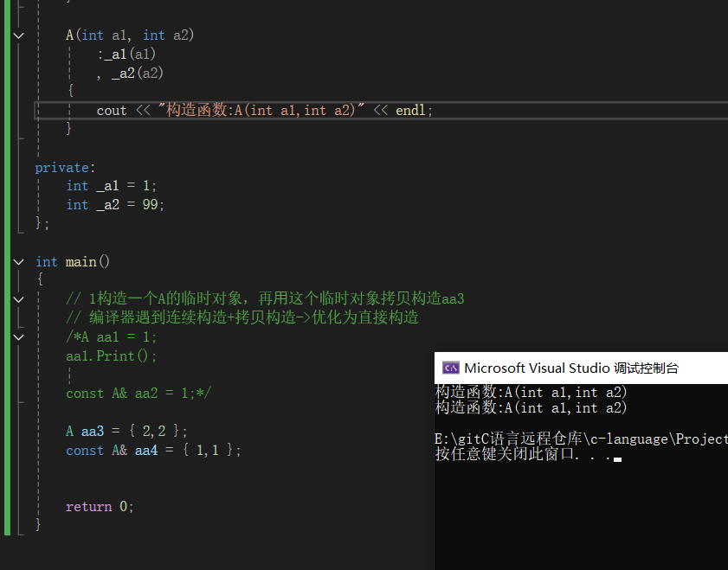
Task: Click the commented aa1.Print(); line
Action: pyautogui.click(x=112, y=356)
